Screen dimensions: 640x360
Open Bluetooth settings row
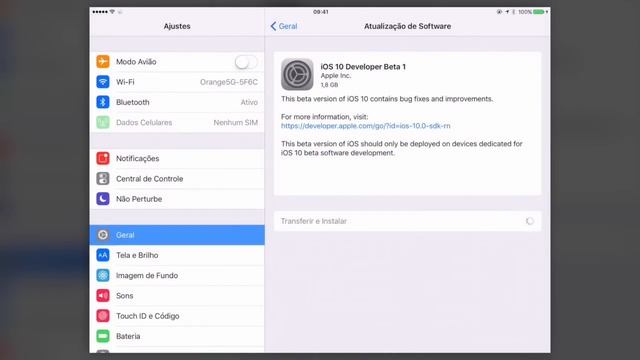(x=177, y=102)
